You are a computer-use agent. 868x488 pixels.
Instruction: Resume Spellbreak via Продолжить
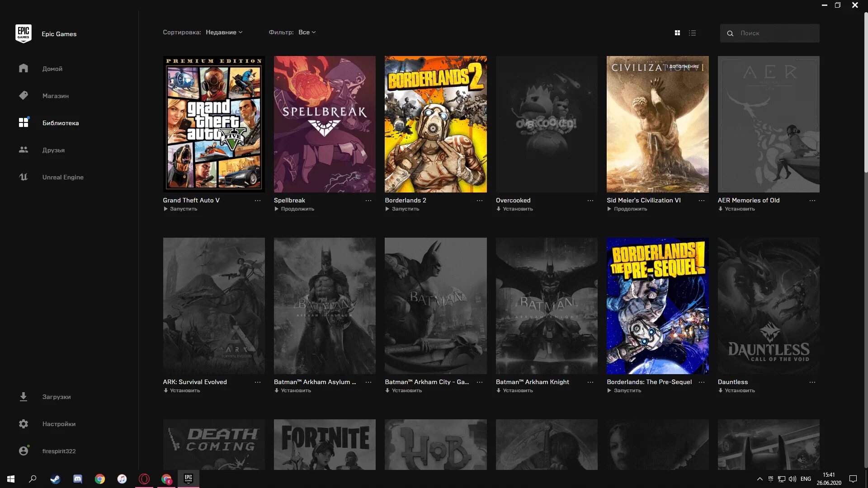point(294,209)
